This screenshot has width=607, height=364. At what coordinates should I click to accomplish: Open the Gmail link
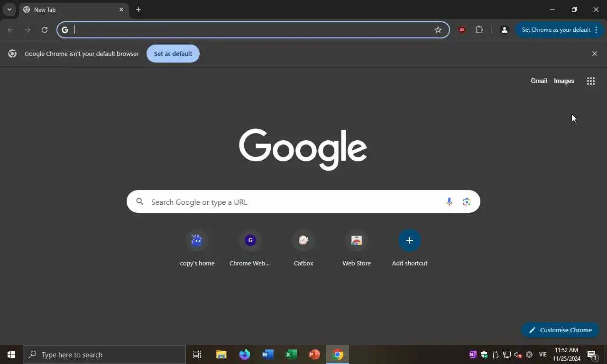tap(539, 81)
